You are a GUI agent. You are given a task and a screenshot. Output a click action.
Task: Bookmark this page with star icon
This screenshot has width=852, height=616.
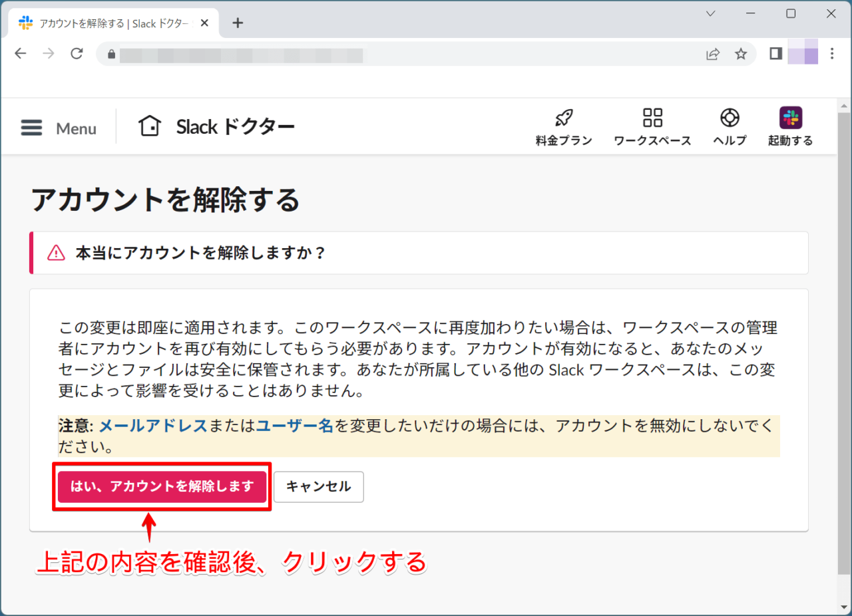click(x=741, y=55)
